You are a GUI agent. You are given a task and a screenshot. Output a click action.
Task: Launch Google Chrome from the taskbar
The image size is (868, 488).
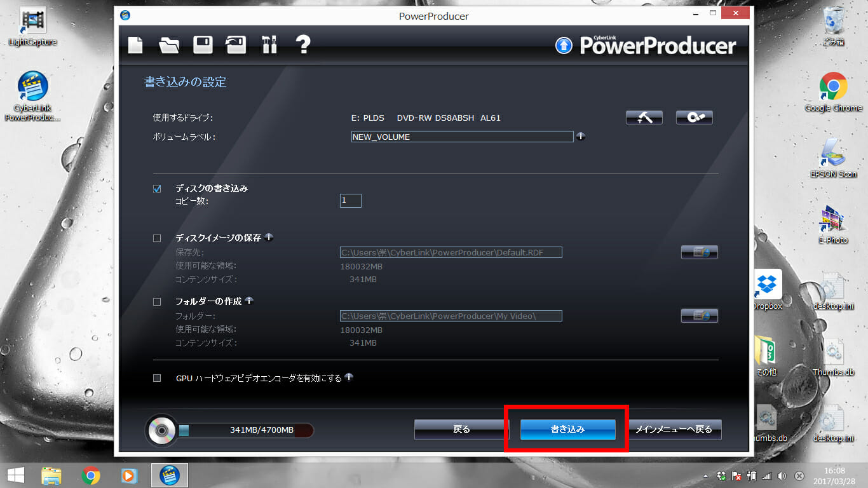[x=90, y=475]
